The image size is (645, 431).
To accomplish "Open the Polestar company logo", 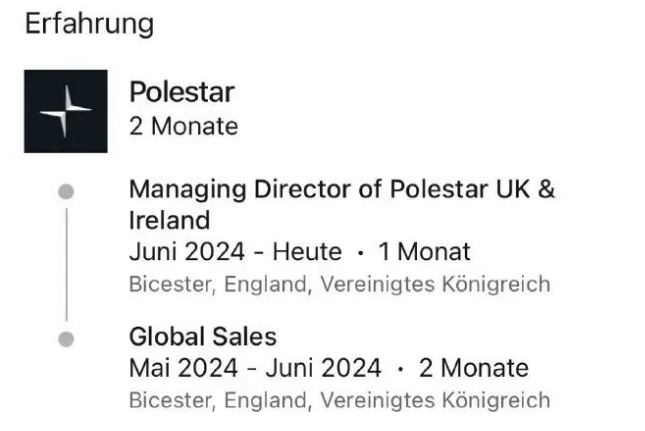I will pyautogui.click(x=66, y=111).
